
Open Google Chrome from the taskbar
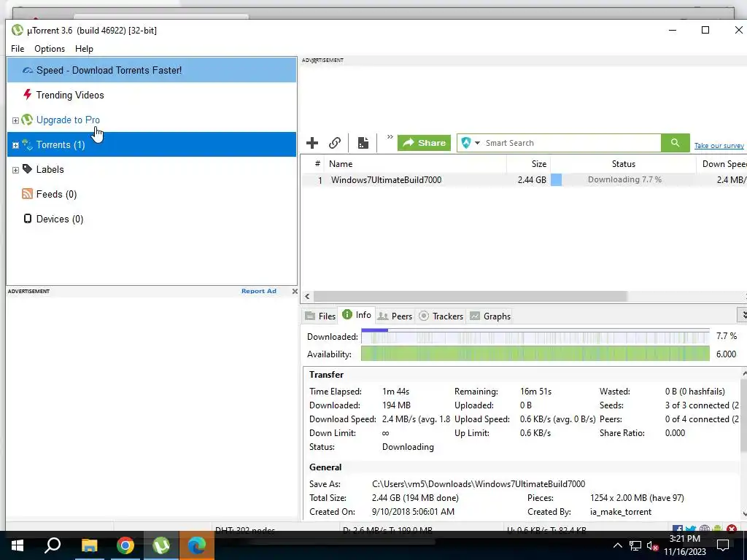(x=125, y=545)
